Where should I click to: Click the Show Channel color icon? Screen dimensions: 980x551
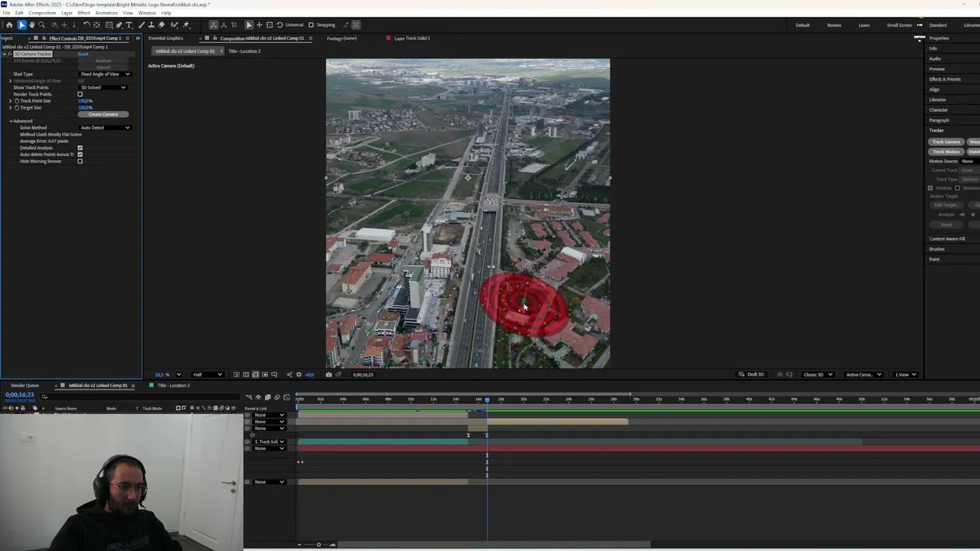tap(289, 374)
